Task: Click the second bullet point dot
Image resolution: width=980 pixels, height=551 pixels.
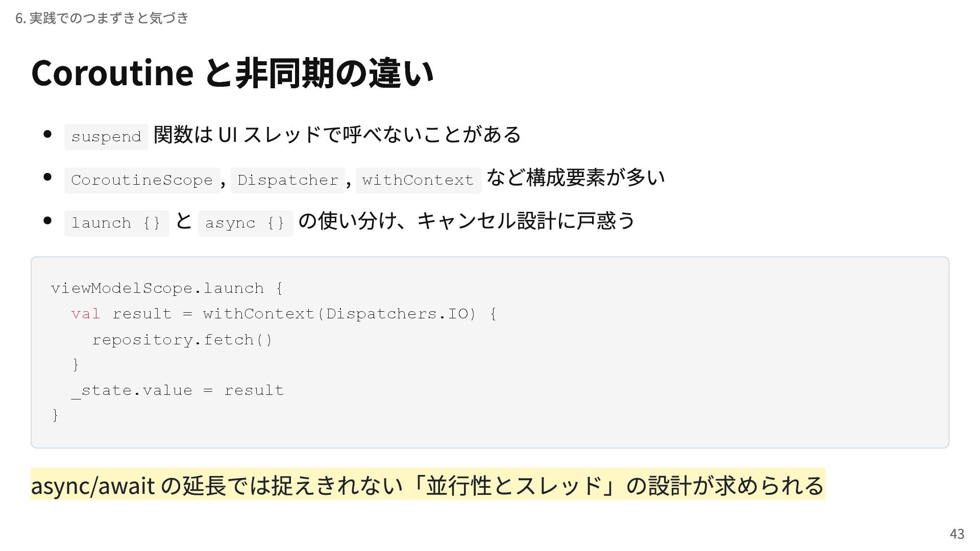Action: 47,177
